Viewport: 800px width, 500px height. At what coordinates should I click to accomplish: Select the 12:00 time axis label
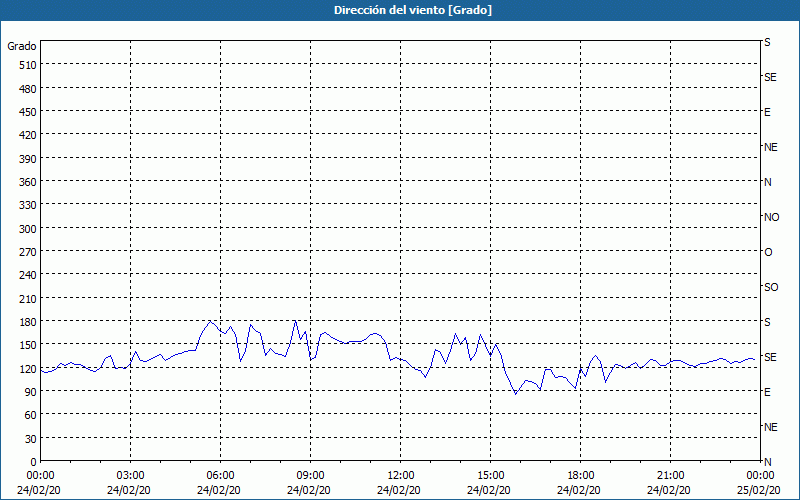[x=401, y=476]
